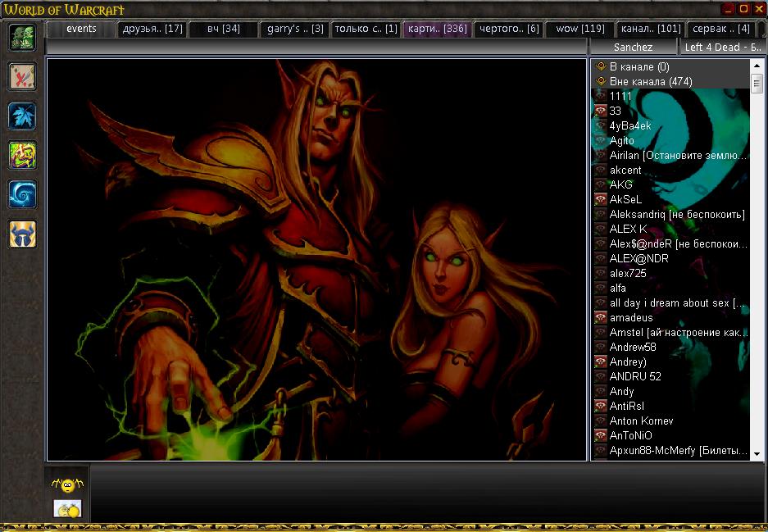Select the 'Left 4 Dead' tab
The width and height of the screenshot is (768, 532).
723,48
